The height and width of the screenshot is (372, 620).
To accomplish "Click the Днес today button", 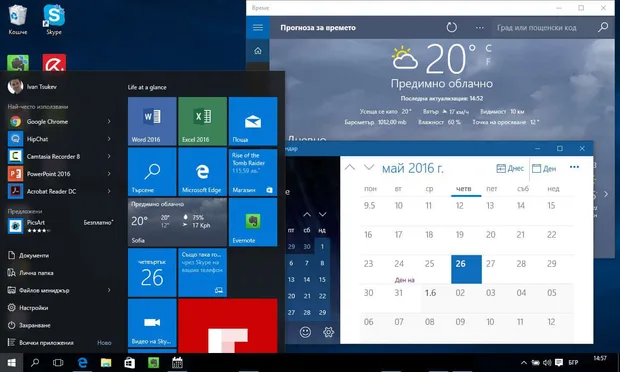I will point(510,168).
